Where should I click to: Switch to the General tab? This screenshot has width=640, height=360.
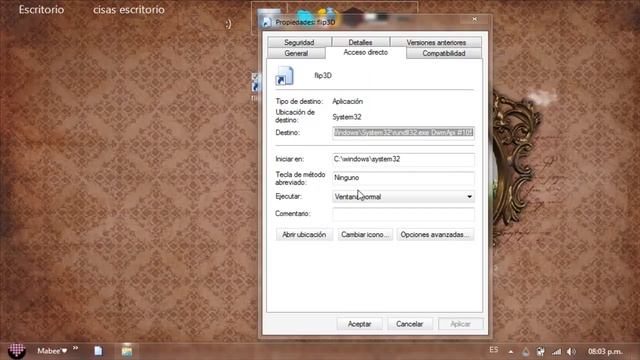tap(296, 53)
